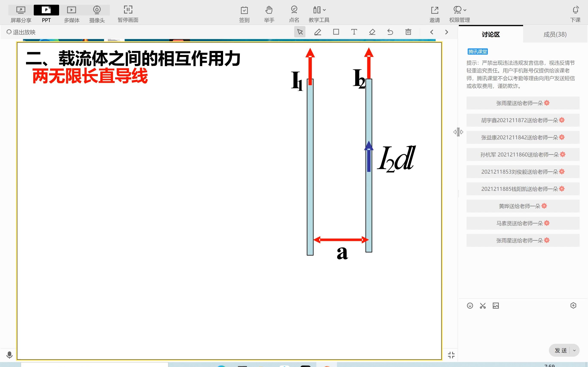The image size is (588, 367).
Task: Click the emoji icon in chat toolbar
Action: click(470, 306)
